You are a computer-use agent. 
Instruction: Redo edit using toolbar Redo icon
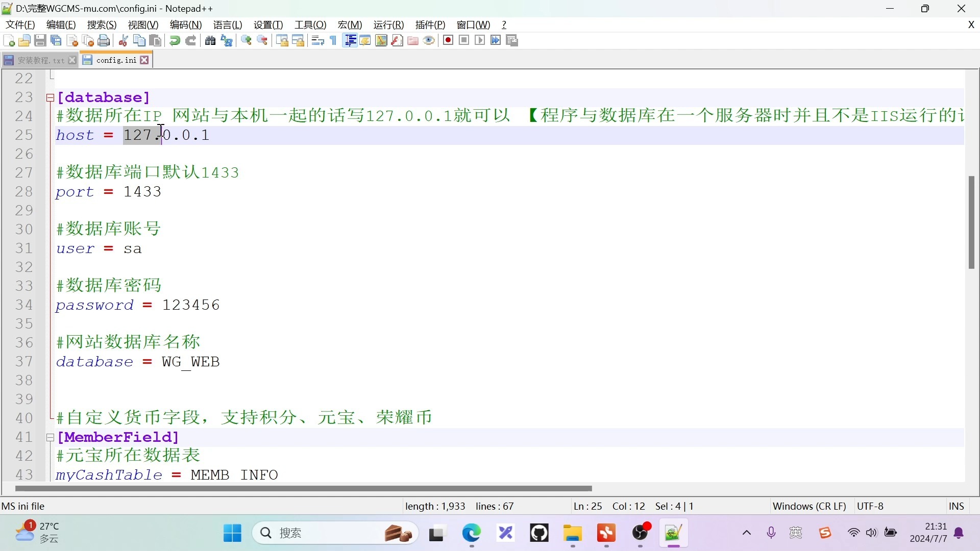[191, 41]
